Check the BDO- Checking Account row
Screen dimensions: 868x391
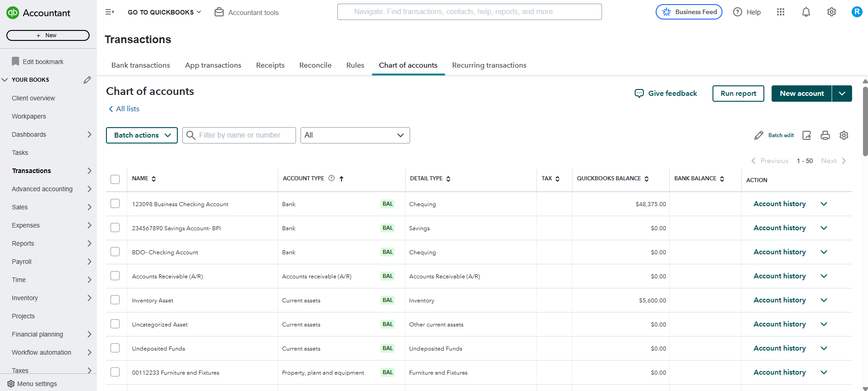(115, 252)
